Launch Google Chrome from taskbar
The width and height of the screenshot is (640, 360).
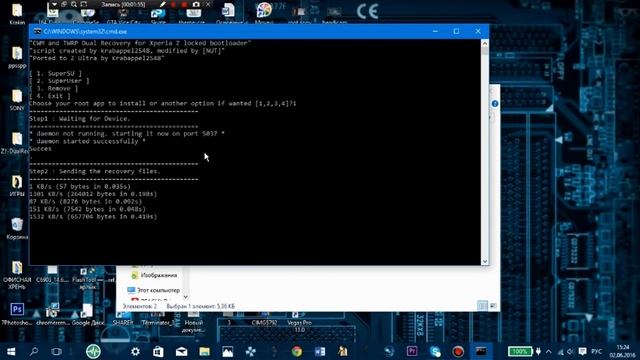[x=297, y=351]
